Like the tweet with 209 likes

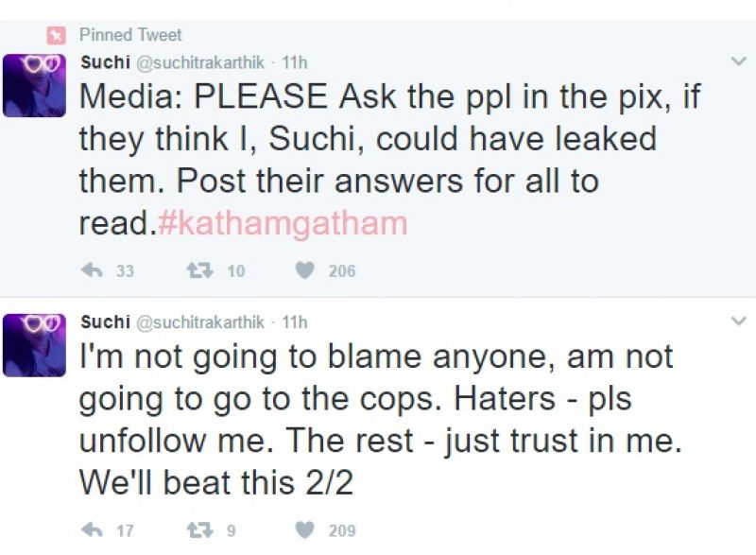pyautogui.click(x=304, y=530)
